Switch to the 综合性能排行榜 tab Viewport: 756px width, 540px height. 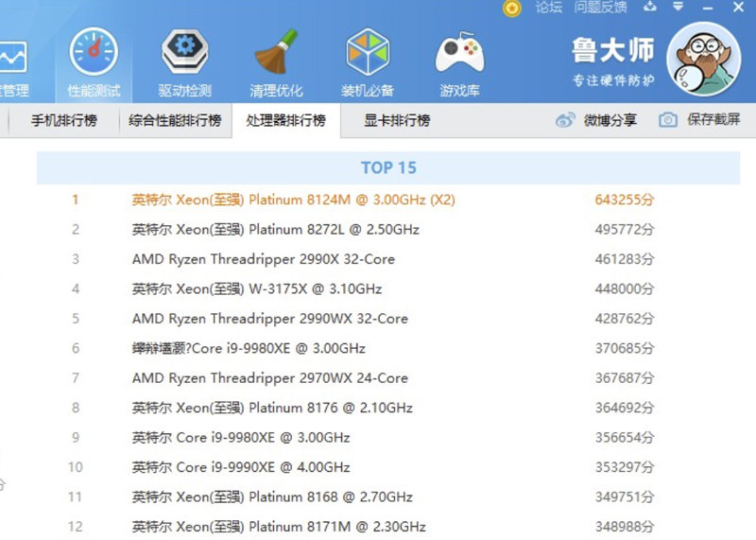175,120
